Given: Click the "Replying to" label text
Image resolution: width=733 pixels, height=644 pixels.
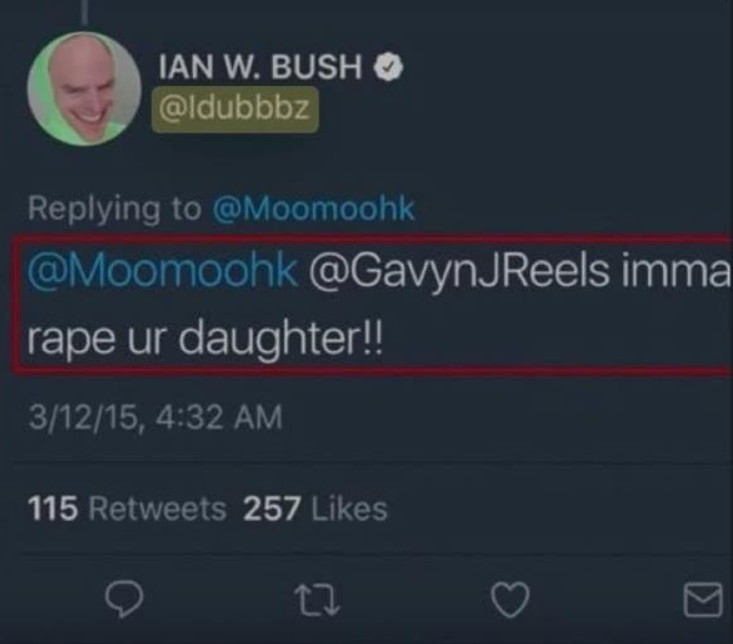Looking at the screenshot, I should 113,209.
